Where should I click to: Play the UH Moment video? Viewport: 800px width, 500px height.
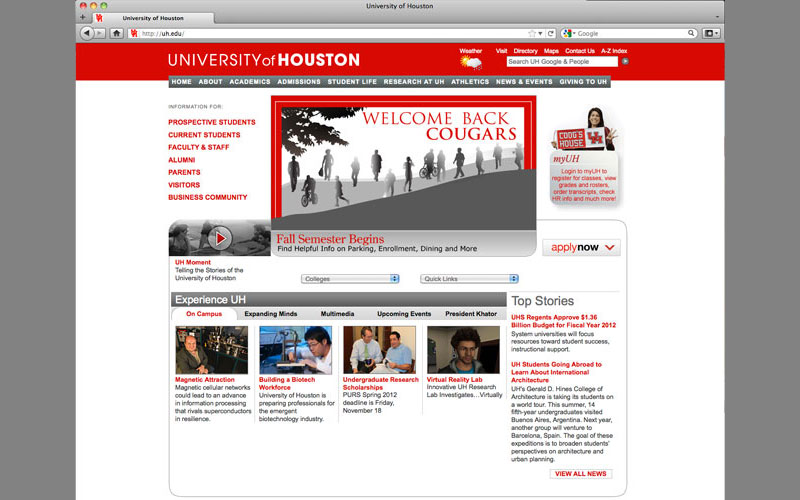pyautogui.click(x=220, y=238)
